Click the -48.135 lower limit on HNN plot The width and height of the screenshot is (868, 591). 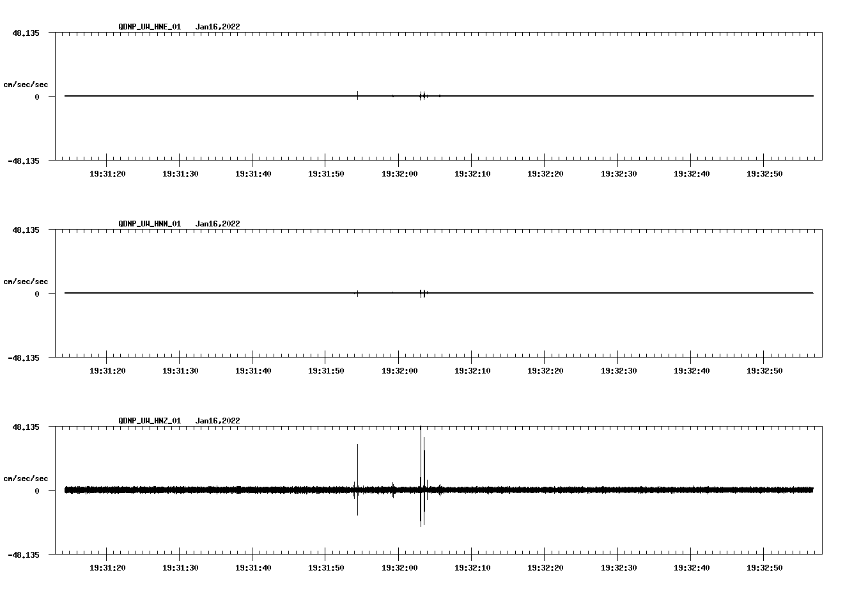pyautogui.click(x=23, y=358)
